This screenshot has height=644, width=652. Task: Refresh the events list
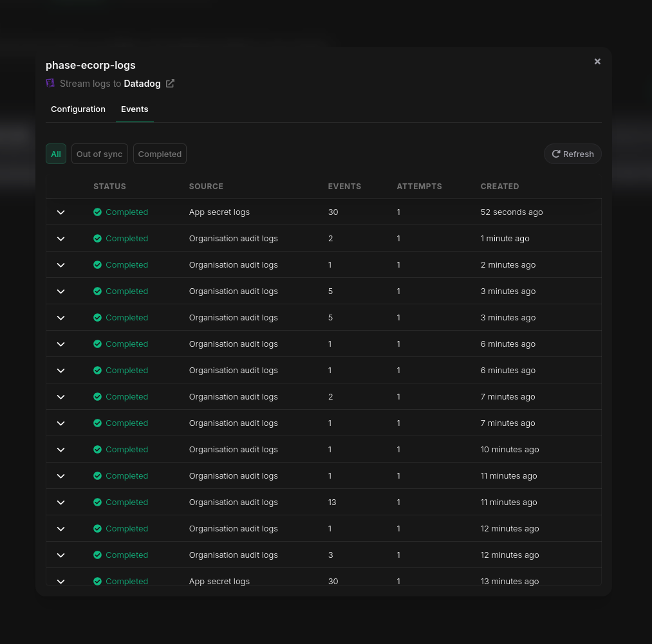point(573,154)
